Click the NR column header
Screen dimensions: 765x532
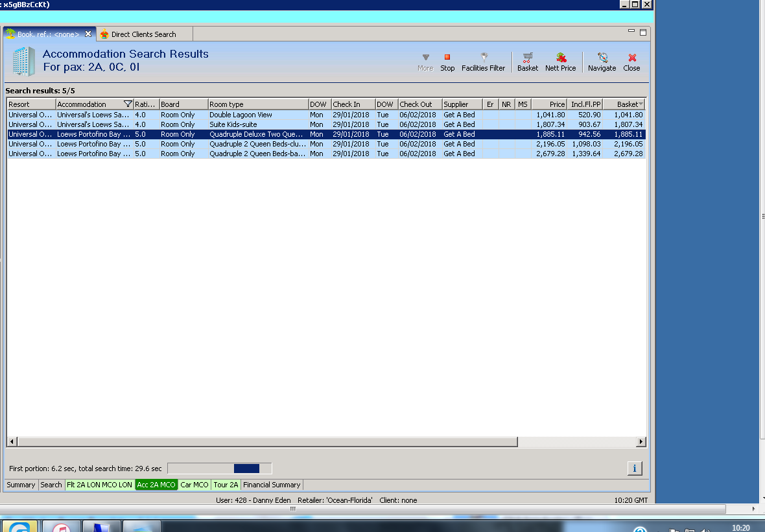click(x=506, y=104)
